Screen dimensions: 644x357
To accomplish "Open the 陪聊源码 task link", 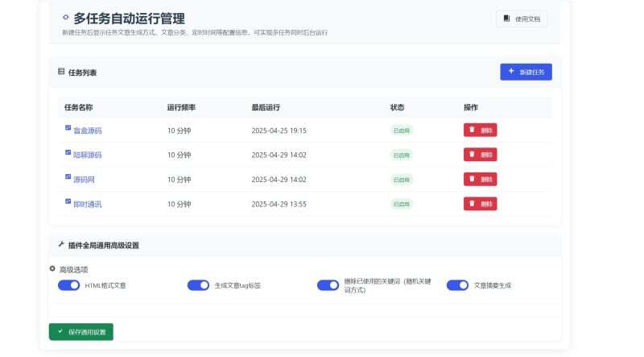I will click(x=88, y=155).
